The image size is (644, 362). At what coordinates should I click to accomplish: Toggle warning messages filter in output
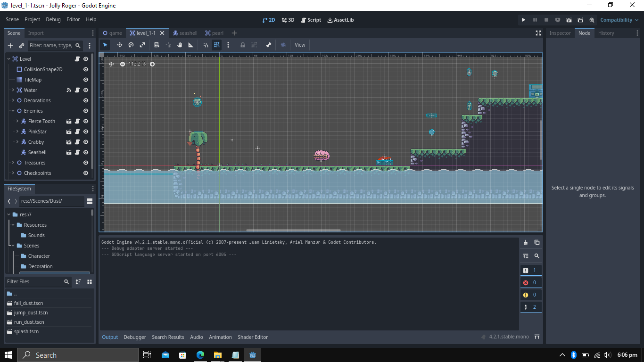pyautogui.click(x=531, y=295)
